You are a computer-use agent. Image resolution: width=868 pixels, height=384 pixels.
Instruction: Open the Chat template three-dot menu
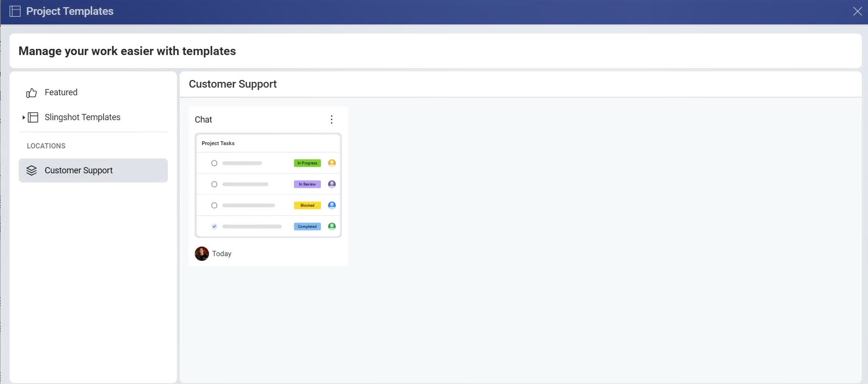point(331,120)
